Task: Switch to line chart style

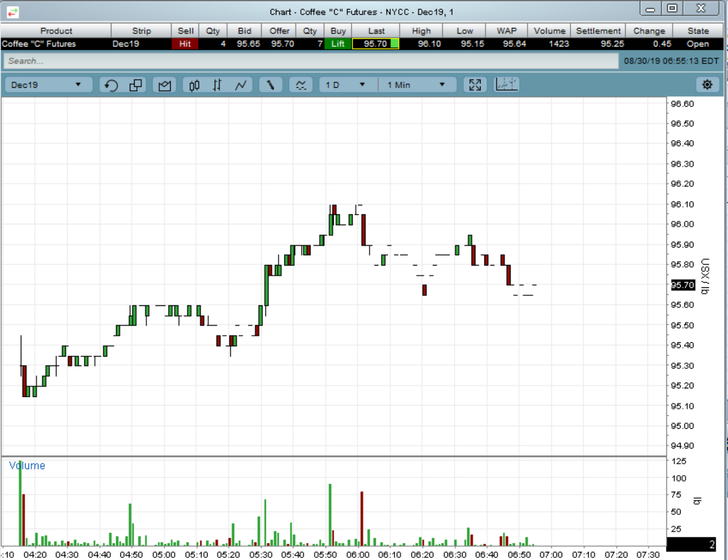Action: [241, 85]
